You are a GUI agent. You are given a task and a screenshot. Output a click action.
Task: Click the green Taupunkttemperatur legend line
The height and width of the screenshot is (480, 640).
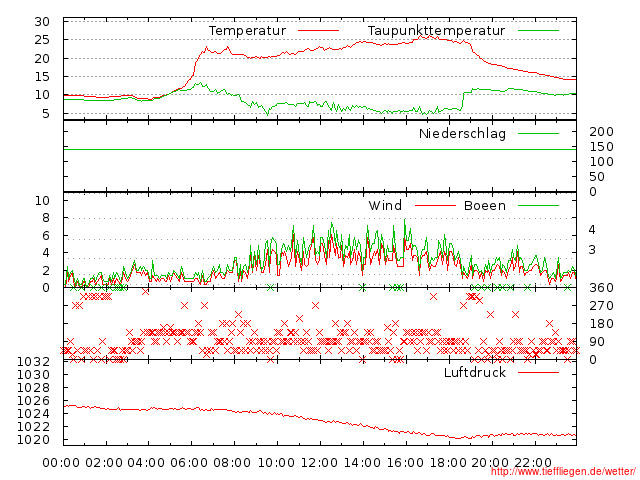[x=538, y=31]
